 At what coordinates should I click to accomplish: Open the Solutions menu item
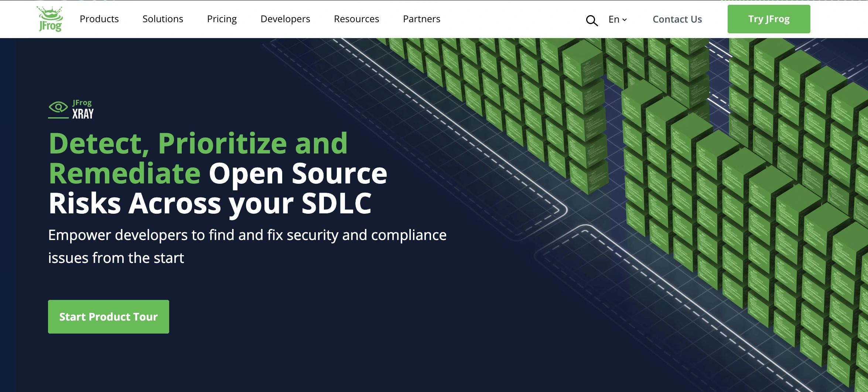coord(163,19)
